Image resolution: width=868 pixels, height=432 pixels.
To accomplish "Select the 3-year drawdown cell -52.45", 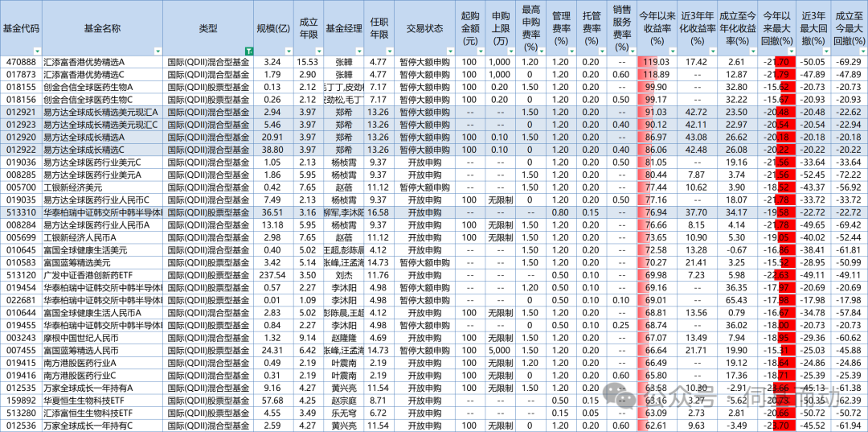I will click(813, 175).
